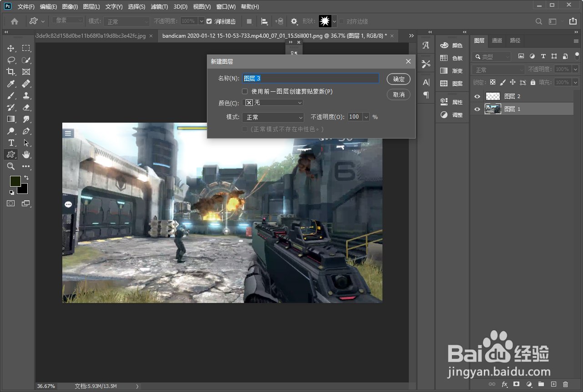Viewport: 583px width, 392px height.
Task: Click the 确定 button
Action: [x=398, y=79]
